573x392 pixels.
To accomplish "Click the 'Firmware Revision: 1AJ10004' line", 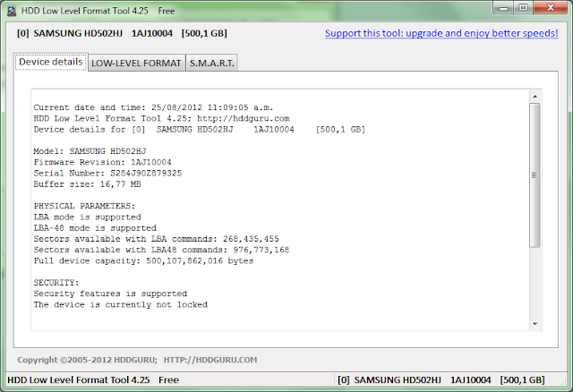I will pos(102,162).
